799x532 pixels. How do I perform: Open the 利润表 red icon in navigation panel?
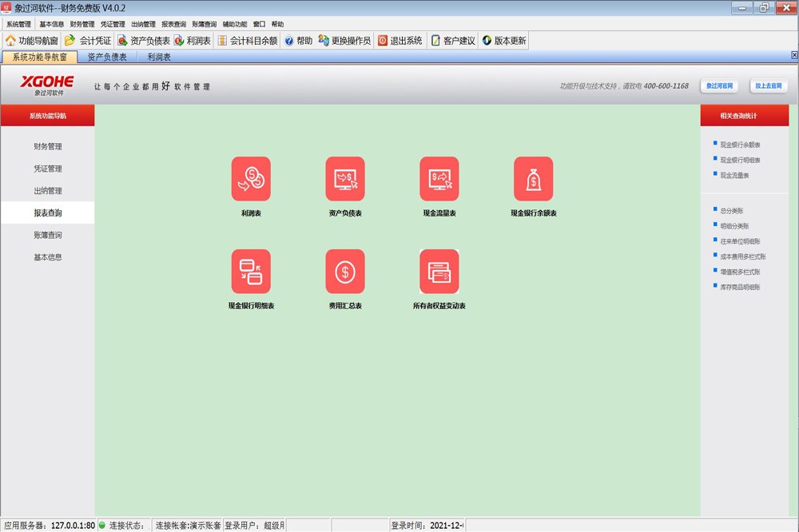coord(251,179)
